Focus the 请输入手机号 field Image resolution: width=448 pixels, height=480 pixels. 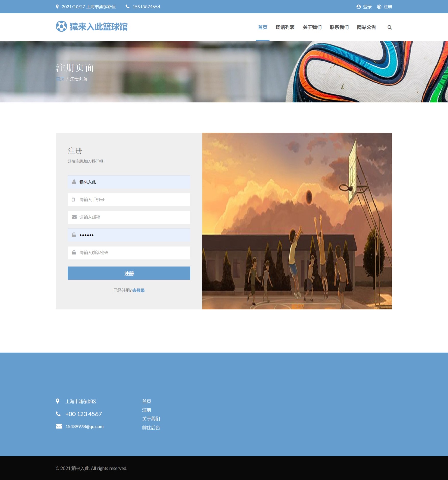pos(129,200)
